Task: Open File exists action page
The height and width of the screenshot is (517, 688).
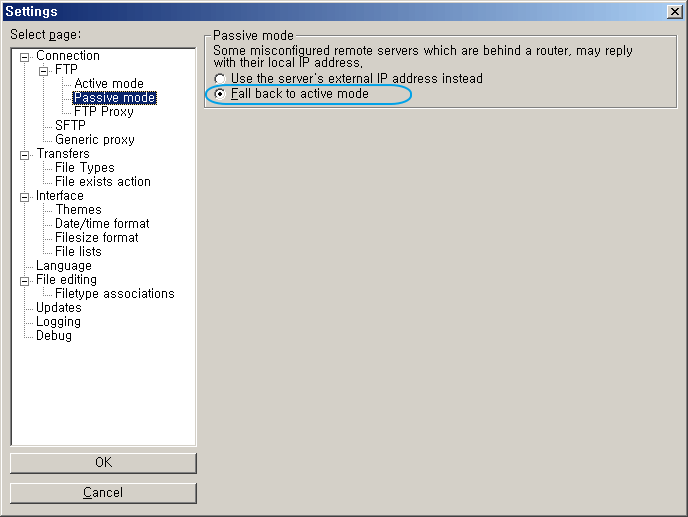Action: [103, 182]
